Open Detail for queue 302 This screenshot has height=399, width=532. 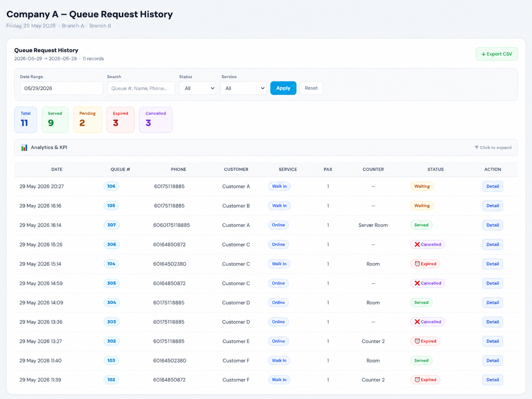click(492, 341)
